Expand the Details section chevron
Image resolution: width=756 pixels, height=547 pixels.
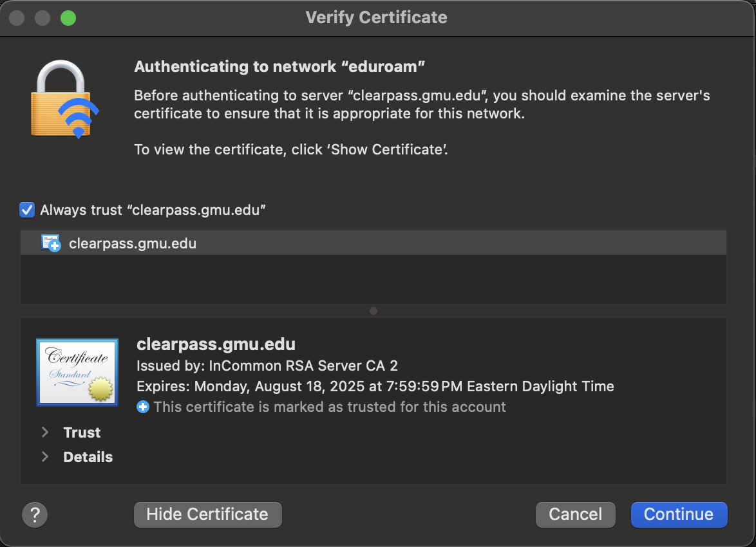pyautogui.click(x=45, y=457)
